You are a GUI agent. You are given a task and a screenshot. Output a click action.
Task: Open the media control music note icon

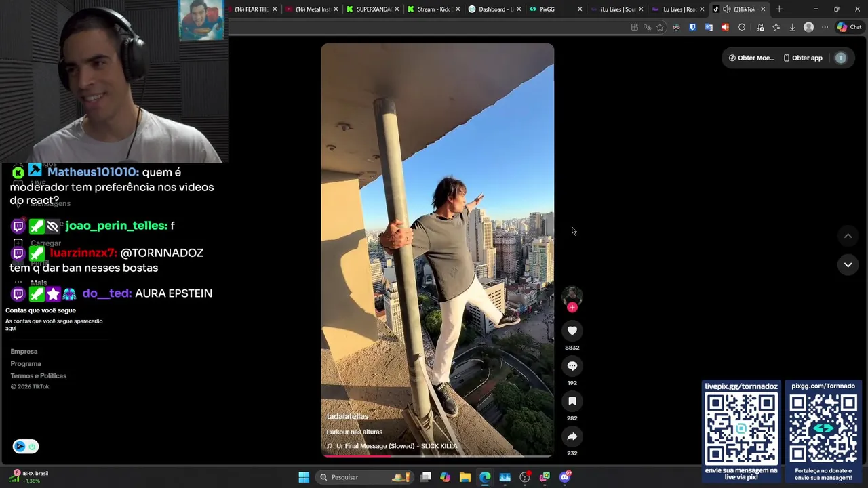760,27
